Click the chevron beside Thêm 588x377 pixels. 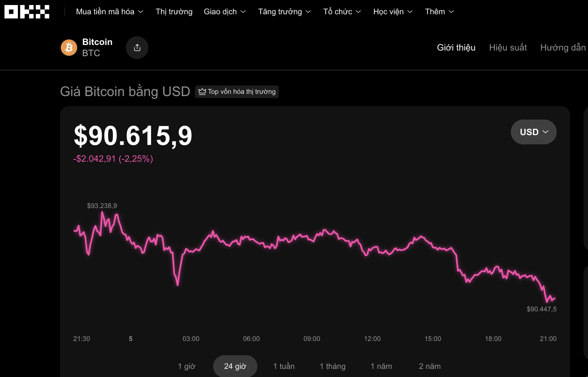click(452, 12)
